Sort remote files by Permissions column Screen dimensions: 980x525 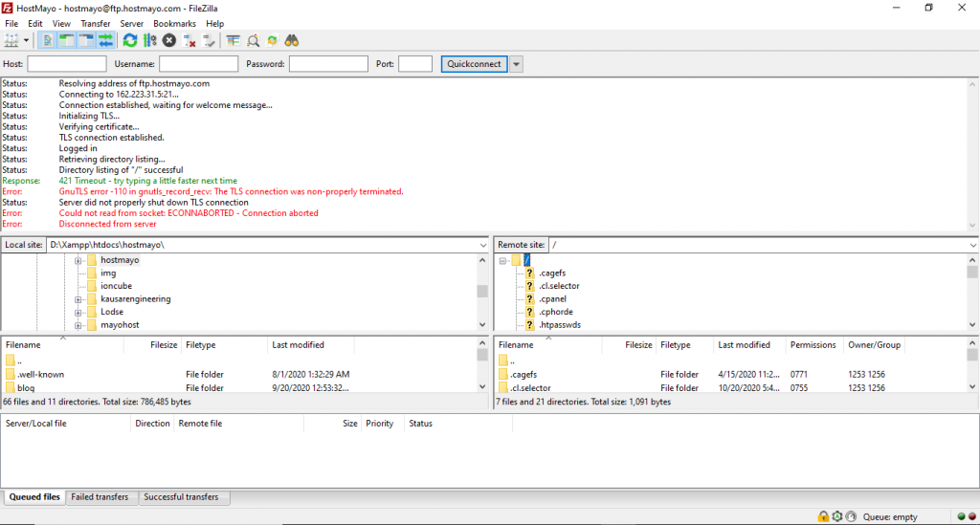coord(813,344)
